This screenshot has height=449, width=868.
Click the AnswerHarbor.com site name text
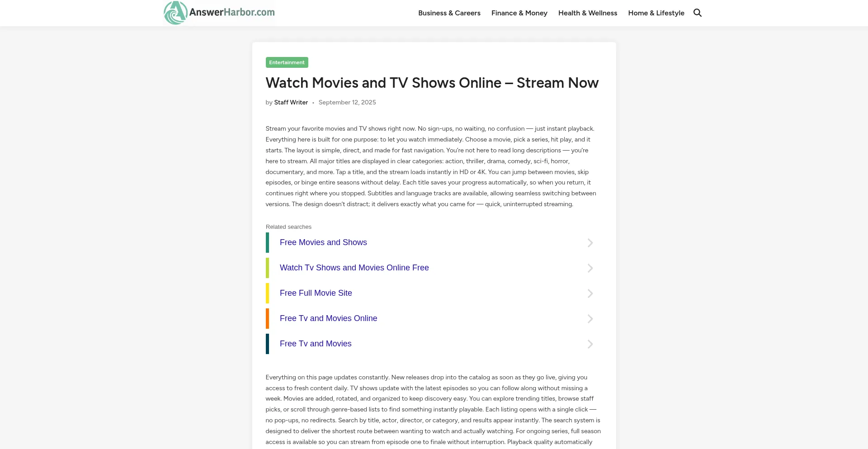click(x=231, y=12)
